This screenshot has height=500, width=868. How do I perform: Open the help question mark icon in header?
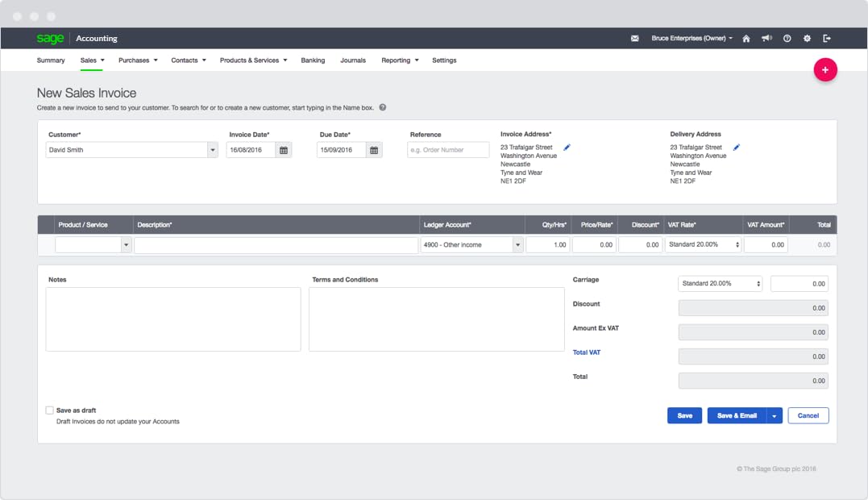787,39
